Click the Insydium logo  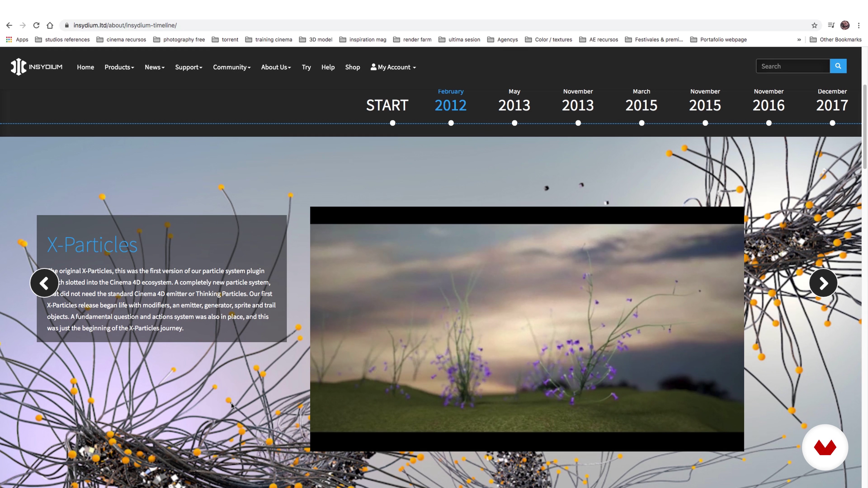(x=36, y=67)
